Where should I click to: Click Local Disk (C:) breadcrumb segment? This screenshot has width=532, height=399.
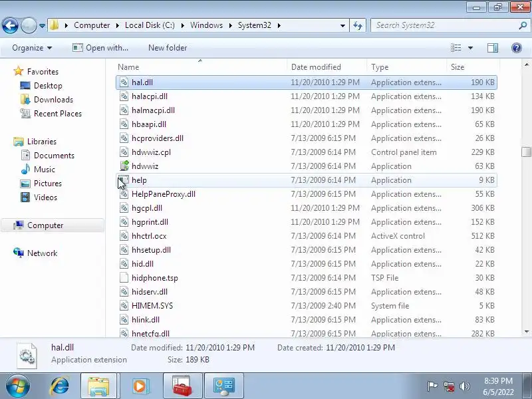point(150,25)
